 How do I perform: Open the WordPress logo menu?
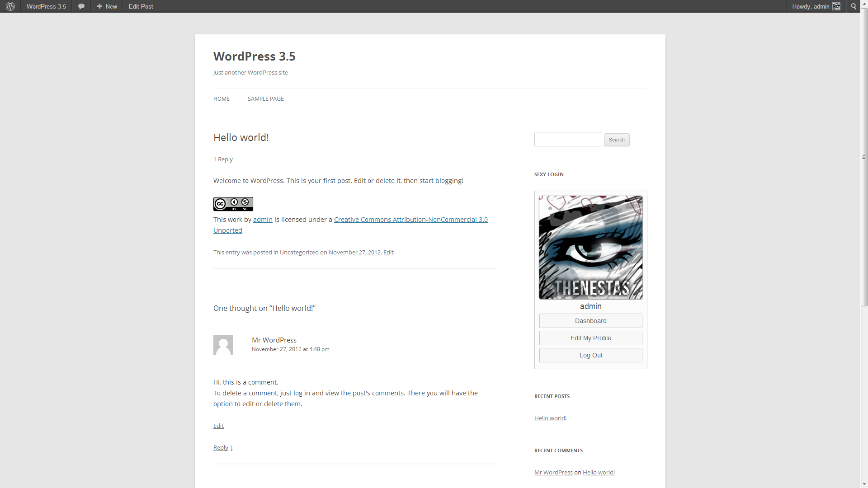(x=10, y=6)
